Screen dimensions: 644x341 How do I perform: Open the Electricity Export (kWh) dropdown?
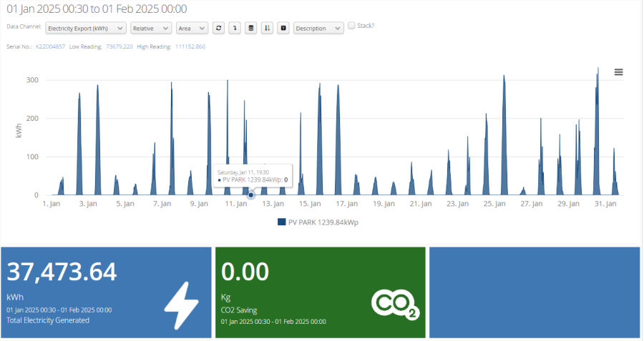coord(85,28)
